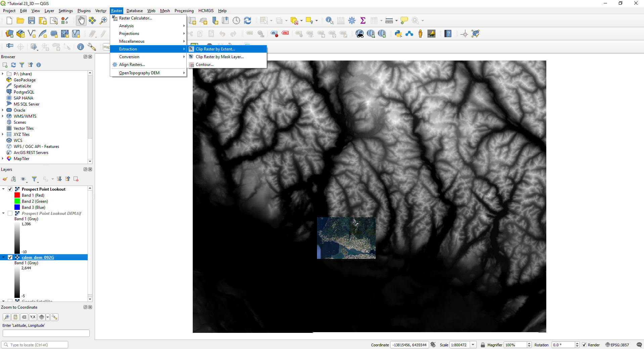644x349 pixels.
Task: Toggle the Render checkbox in status bar
Action: click(584, 345)
